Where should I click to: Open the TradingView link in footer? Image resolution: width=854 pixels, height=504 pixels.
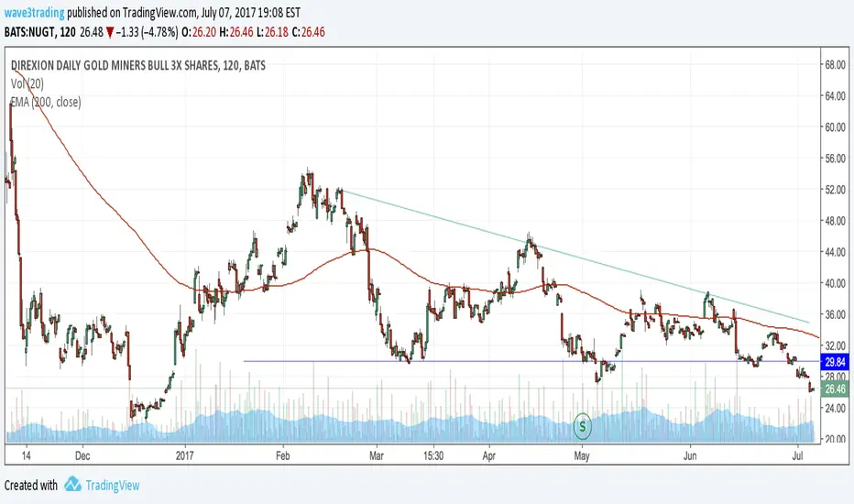point(113,485)
